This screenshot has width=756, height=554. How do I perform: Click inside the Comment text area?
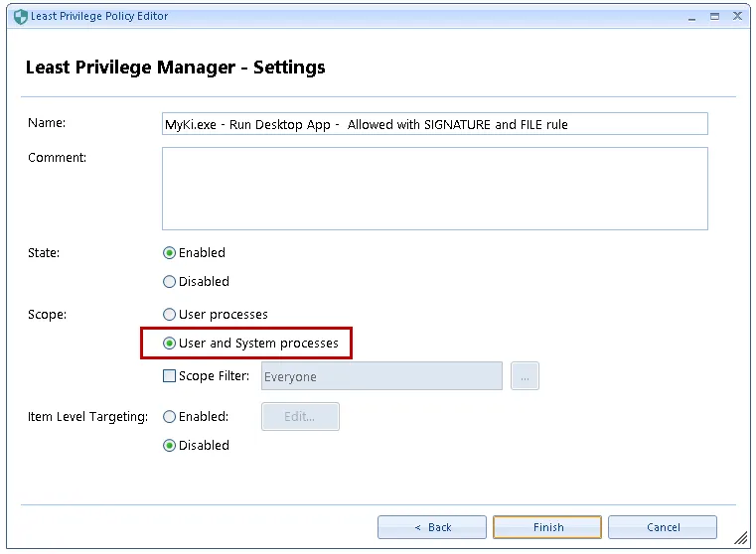(x=434, y=189)
